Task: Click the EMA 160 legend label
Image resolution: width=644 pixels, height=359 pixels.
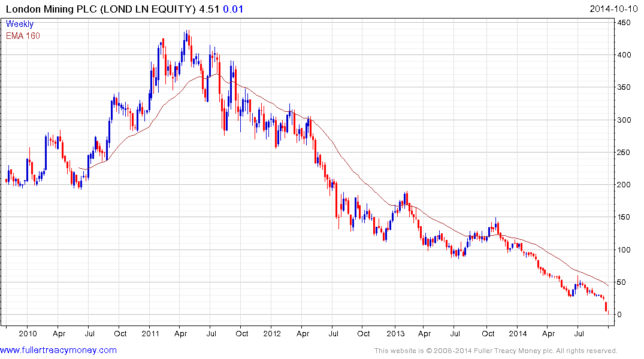Action: pos(23,36)
